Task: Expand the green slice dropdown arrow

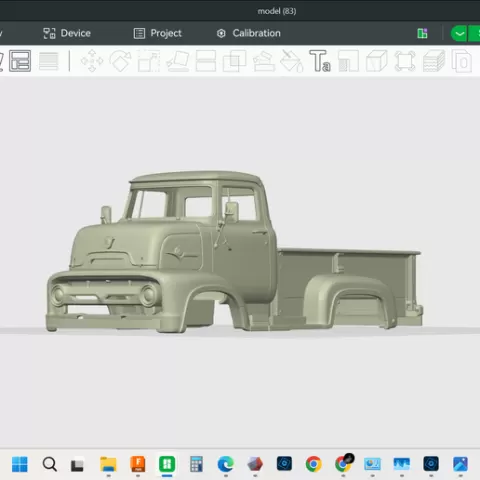Action: [459, 33]
